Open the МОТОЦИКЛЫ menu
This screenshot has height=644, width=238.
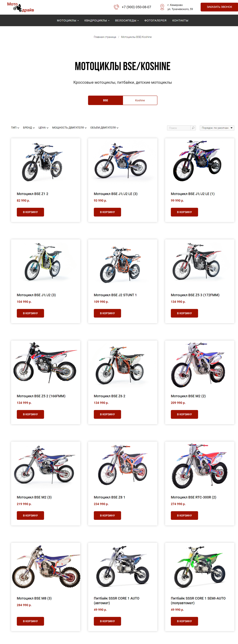click(x=68, y=21)
